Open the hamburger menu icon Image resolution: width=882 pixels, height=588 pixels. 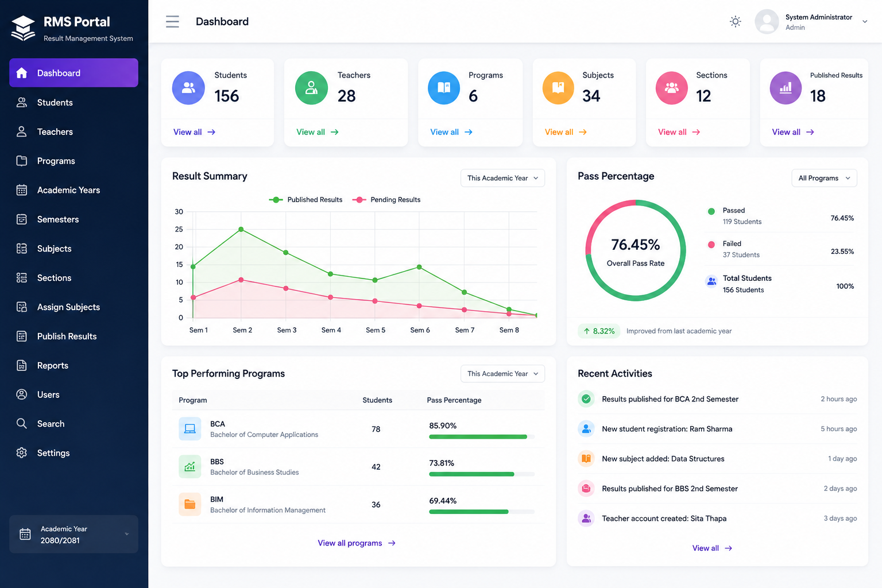172,22
